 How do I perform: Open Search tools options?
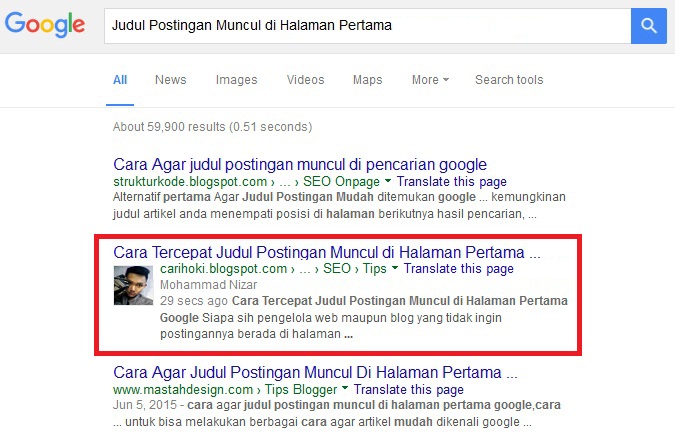click(509, 80)
